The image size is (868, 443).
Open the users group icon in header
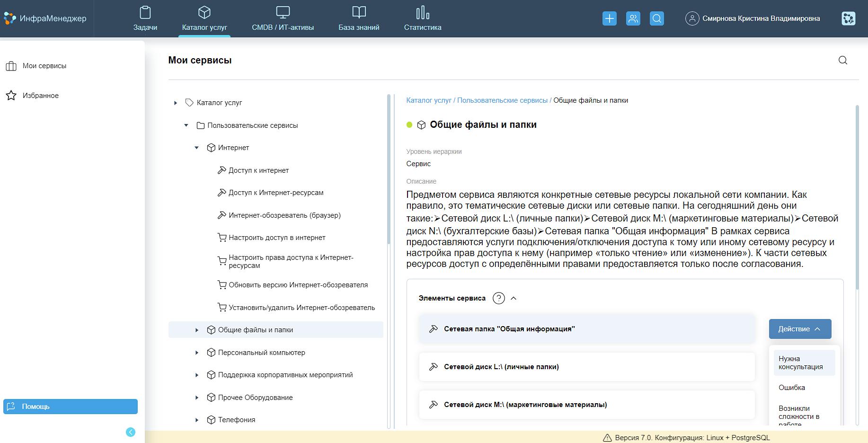click(633, 18)
